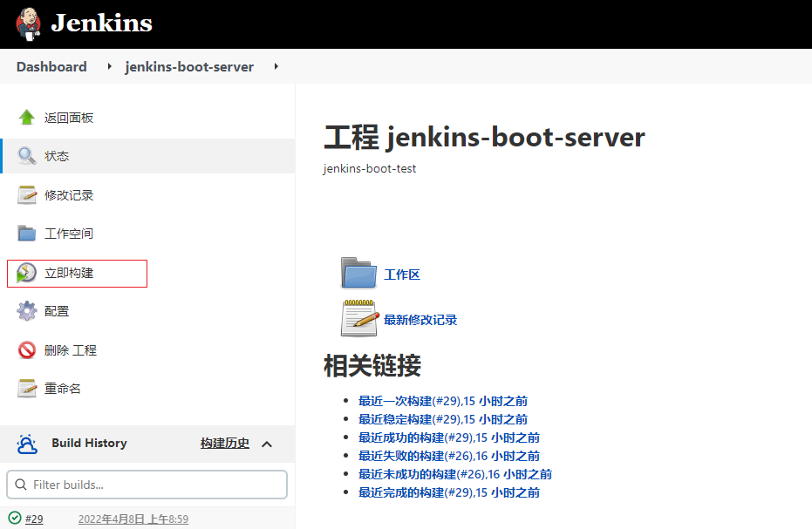Expand the arrow next to Dashboard breadcrumb
The width and height of the screenshot is (812, 529).
click(109, 66)
